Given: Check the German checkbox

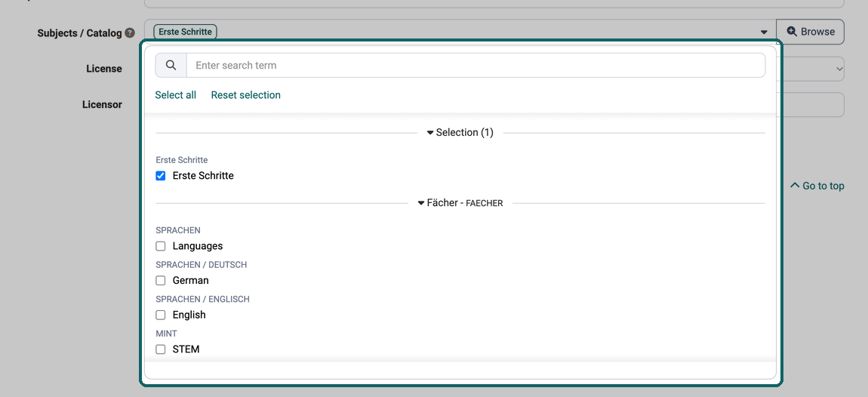Looking at the screenshot, I should 161,281.
